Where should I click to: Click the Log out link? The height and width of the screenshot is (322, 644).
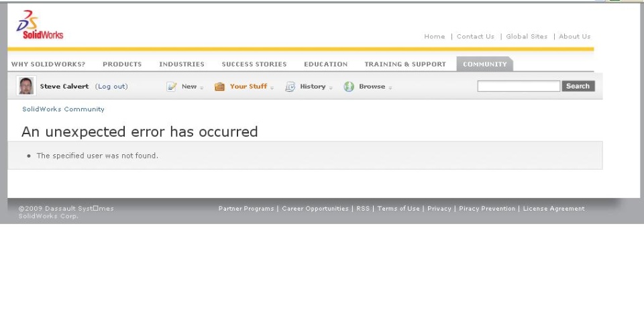coord(111,87)
